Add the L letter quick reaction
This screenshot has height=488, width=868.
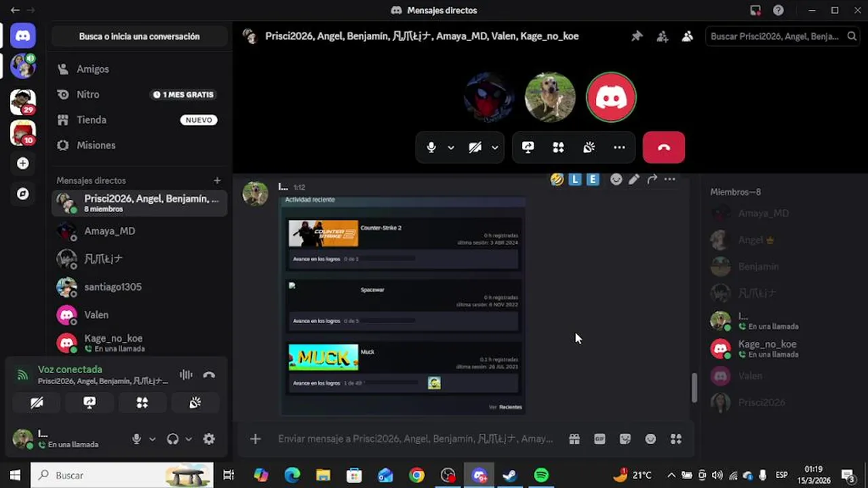pyautogui.click(x=575, y=180)
